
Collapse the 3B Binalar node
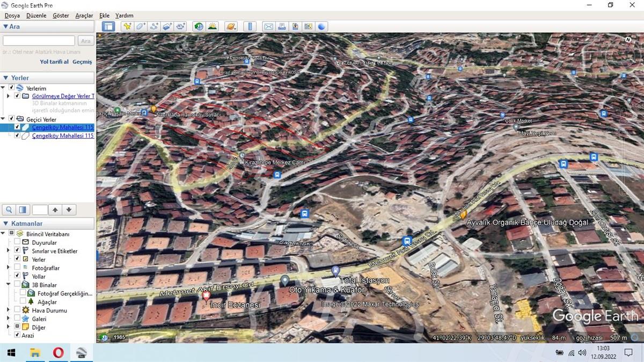pyautogui.click(x=8, y=285)
